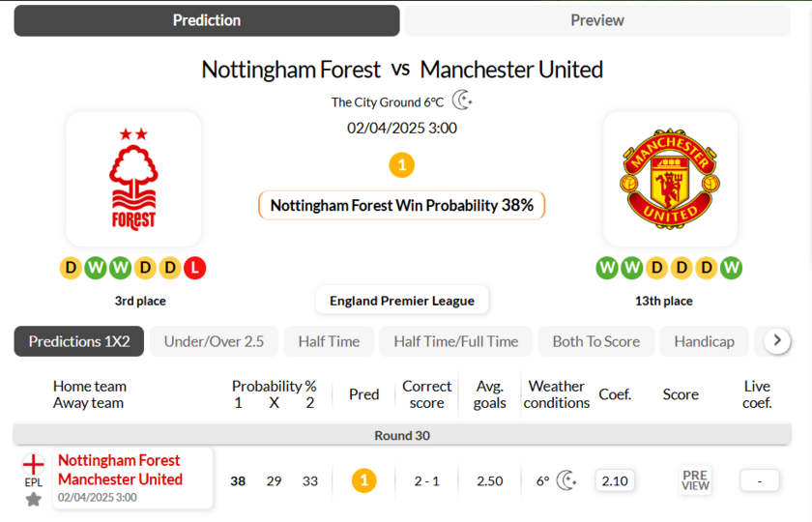Click the Nottingham Forest club crest

coord(133,179)
